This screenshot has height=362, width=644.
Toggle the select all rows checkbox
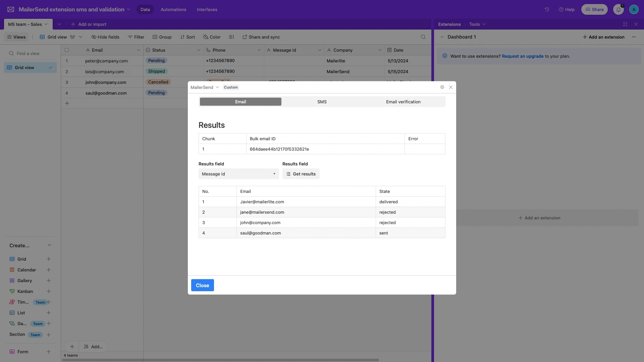(66, 50)
